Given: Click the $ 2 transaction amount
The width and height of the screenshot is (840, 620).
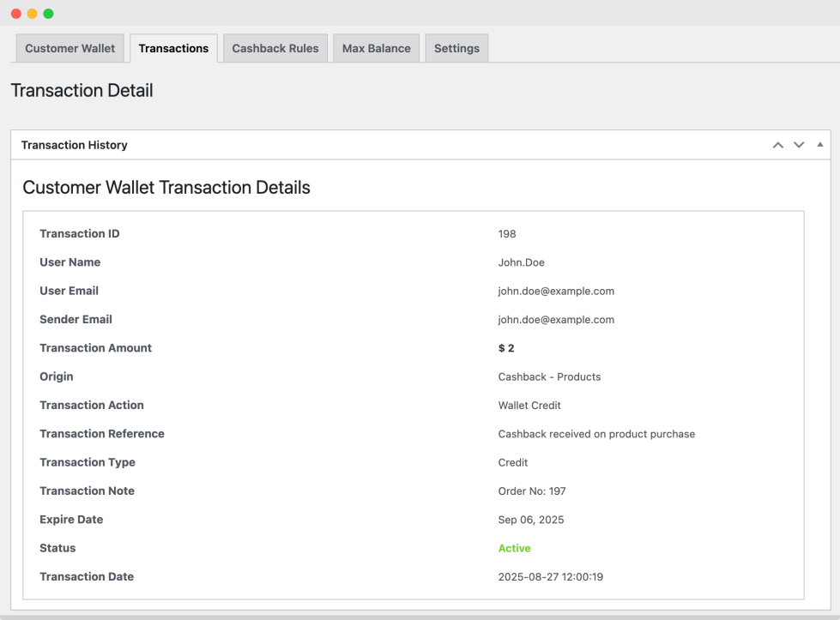Looking at the screenshot, I should [506, 348].
